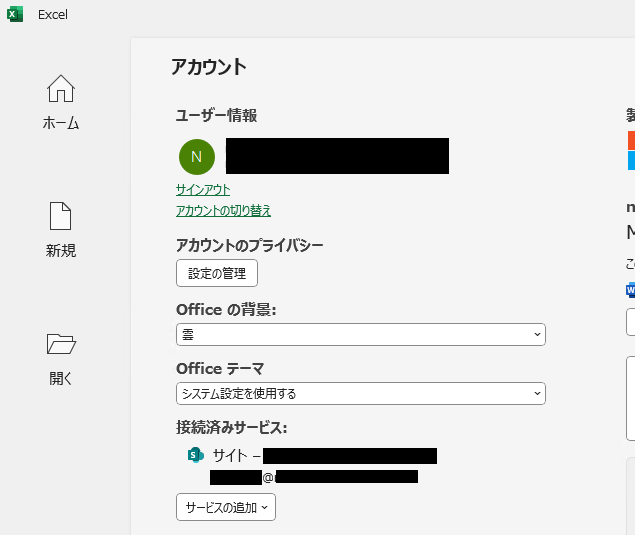
Task: Click the partially visible button under Word icon
Action: click(x=630, y=322)
